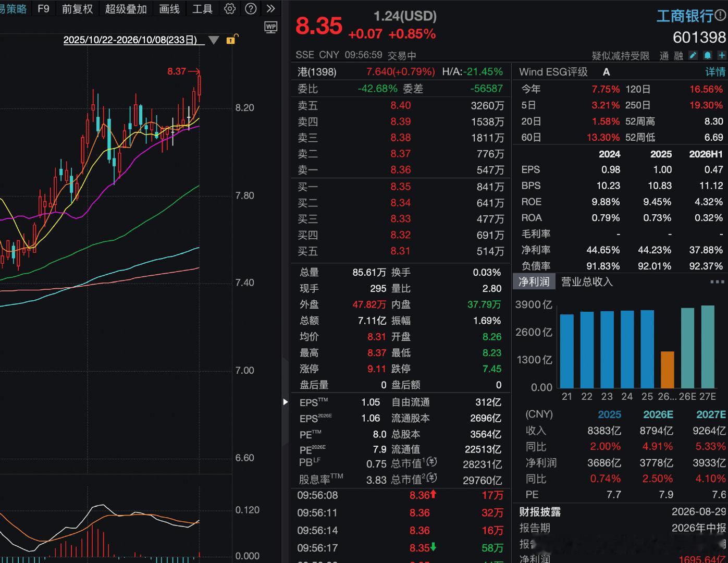The image size is (728, 563).
Task: Click the 卖一 price 8.36
Action: click(401, 170)
